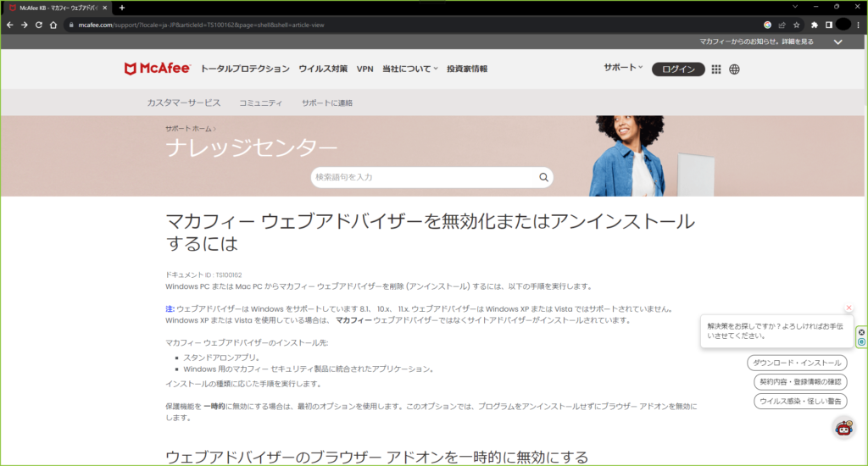
Task: Click the 契約内容・登録情報の確認 chat button
Action: (x=800, y=382)
